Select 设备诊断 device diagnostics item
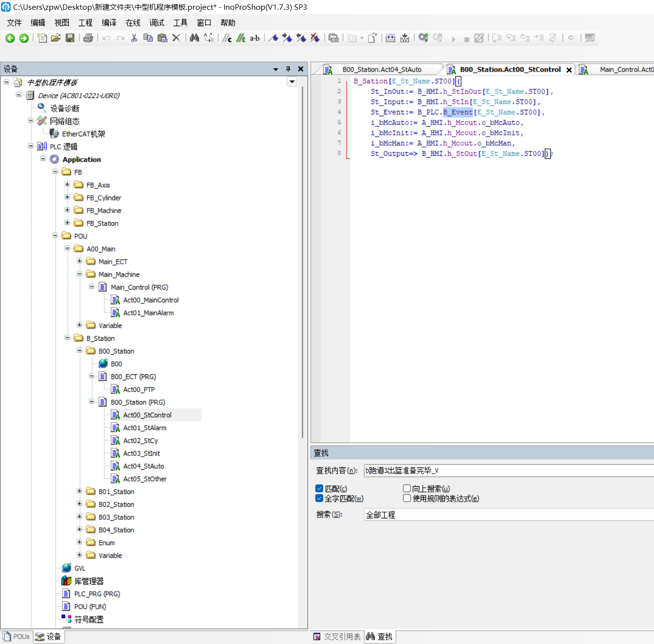The height and width of the screenshot is (644, 654). (65, 108)
